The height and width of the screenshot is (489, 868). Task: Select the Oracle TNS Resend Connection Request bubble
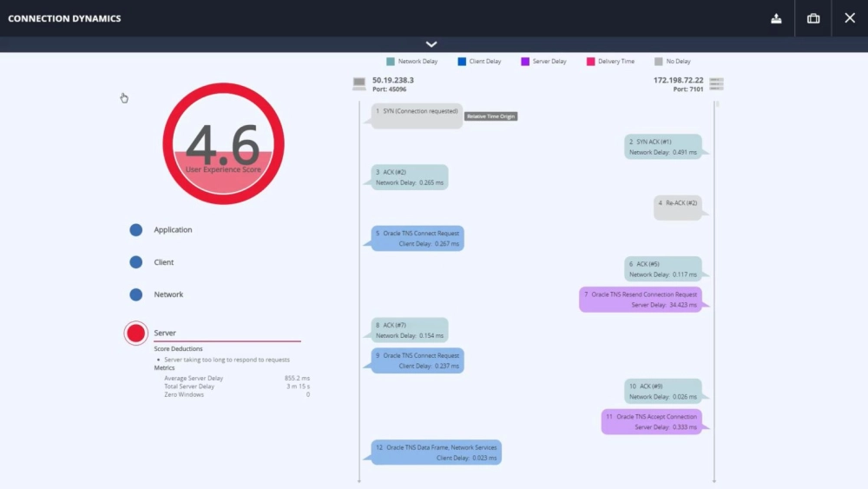pyautogui.click(x=641, y=300)
